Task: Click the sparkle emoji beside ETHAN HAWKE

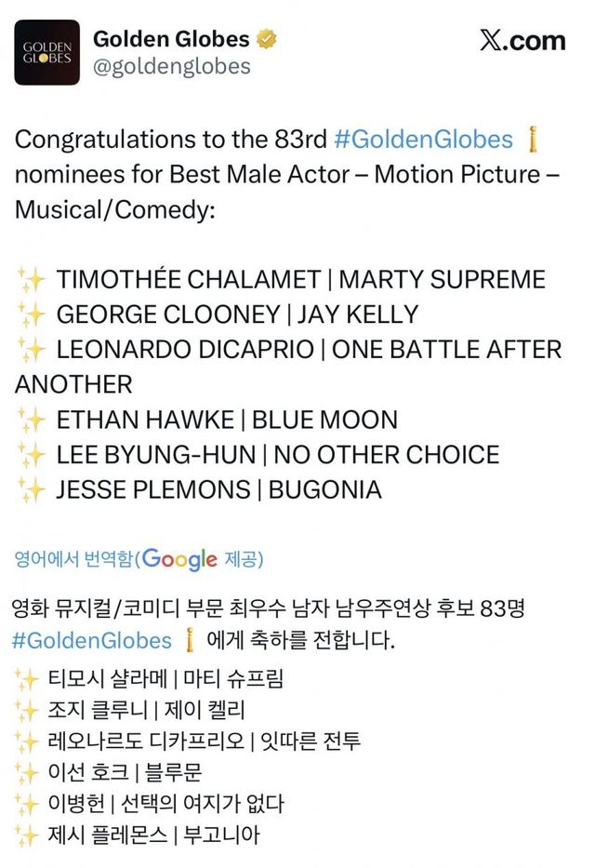Action: tap(31, 421)
